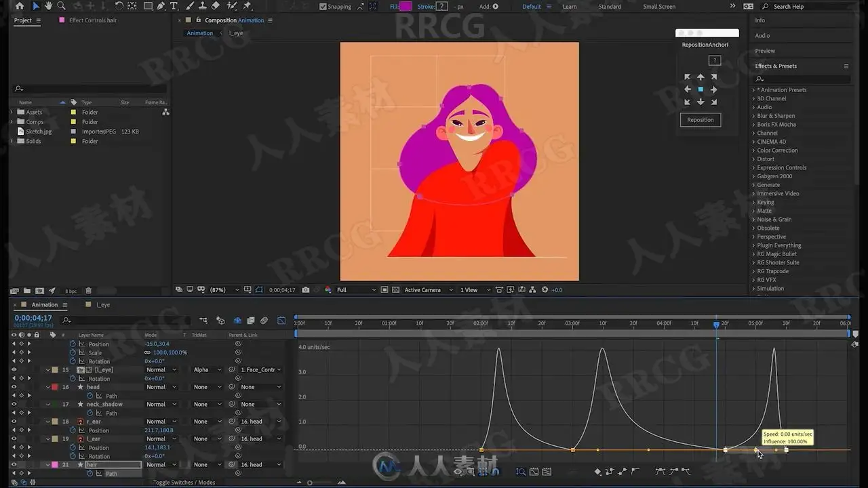Activate the Puppet Pin tool
The width and height of the screenshot is (868, 488).
(x=247, y=6)
